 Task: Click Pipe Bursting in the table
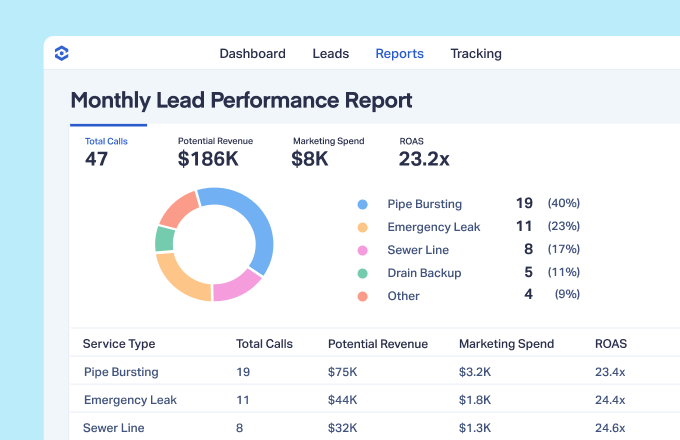pyautogui.click(x=121, y=372)
